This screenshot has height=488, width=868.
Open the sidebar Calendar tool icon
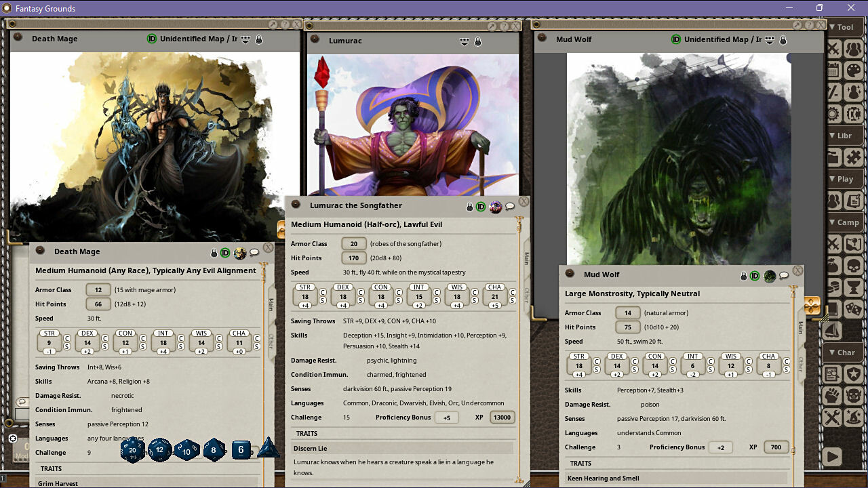[x=833, y=70]
